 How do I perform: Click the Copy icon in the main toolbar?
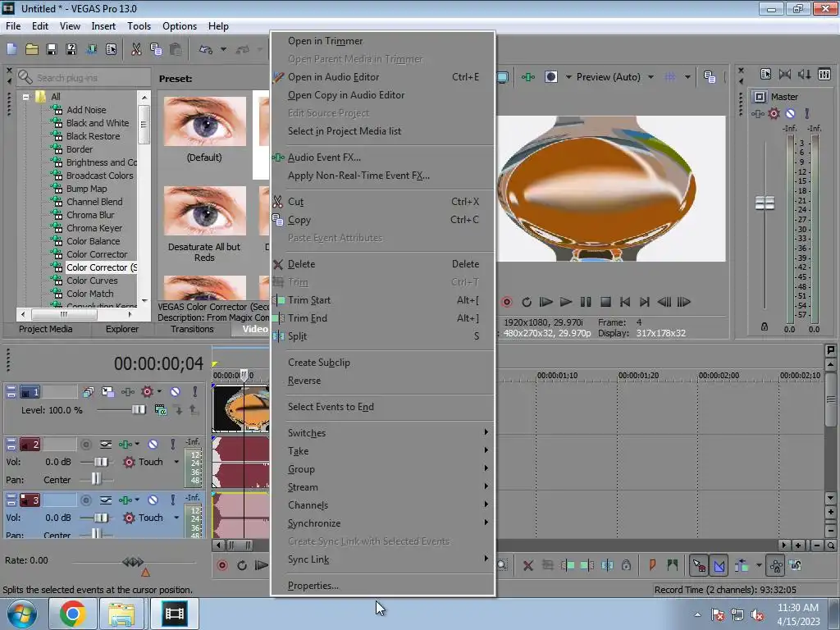click(x=156, y=49)
